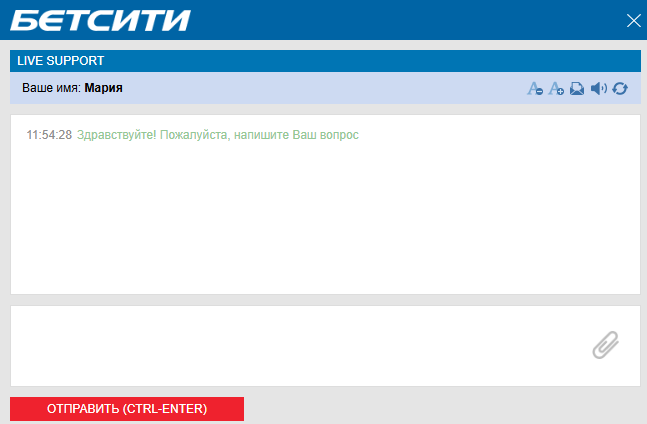Send message with Отправить button
This screenshot has height=424, width=647.
[x=127, y=409]
